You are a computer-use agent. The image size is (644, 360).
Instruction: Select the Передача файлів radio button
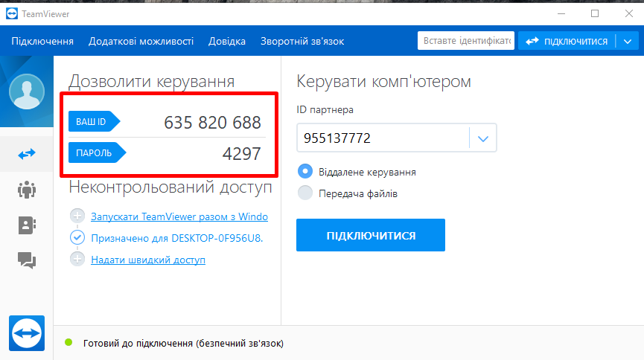305,193
